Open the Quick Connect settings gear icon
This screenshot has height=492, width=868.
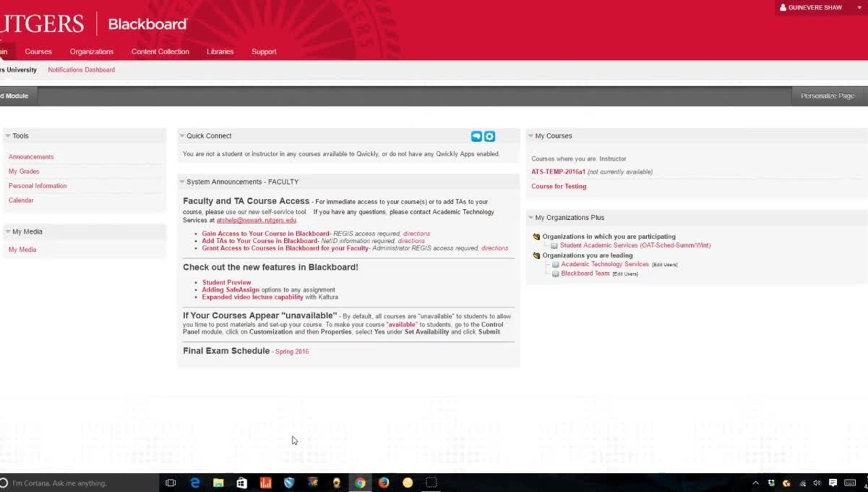click(x=490, y=136)
